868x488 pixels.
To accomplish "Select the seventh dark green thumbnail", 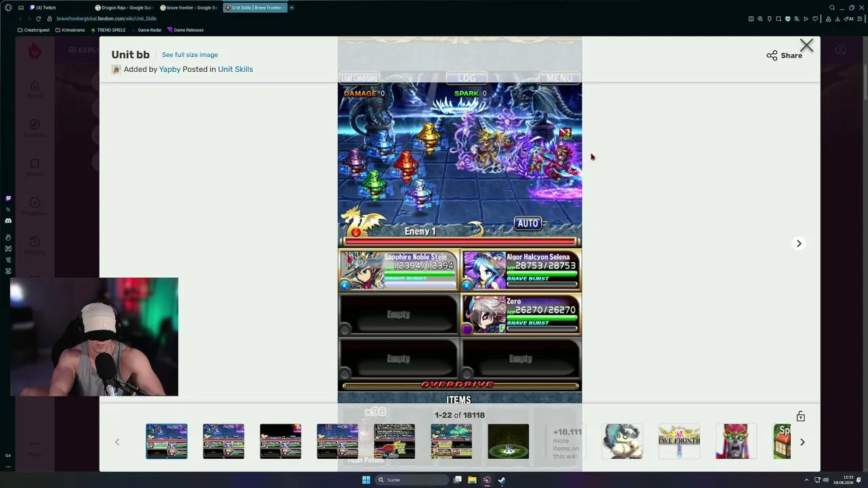I will coord(509,441).
